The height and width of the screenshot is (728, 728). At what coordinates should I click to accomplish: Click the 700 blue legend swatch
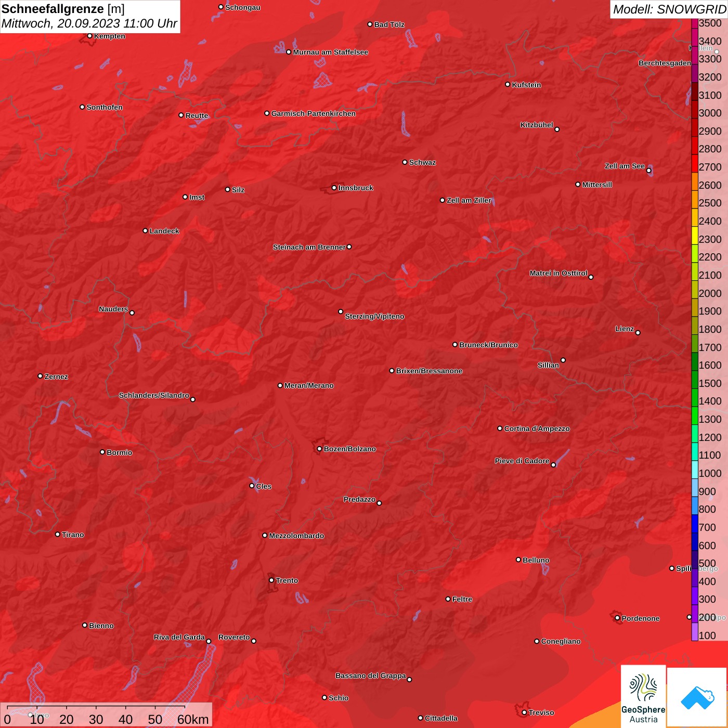[695, 524]
